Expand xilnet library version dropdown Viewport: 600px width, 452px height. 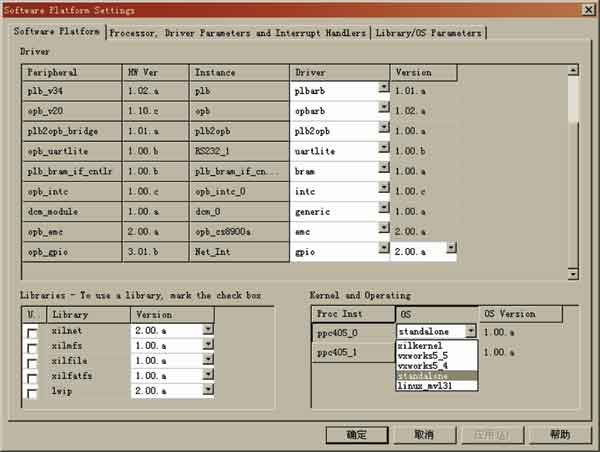click(208, 329)
